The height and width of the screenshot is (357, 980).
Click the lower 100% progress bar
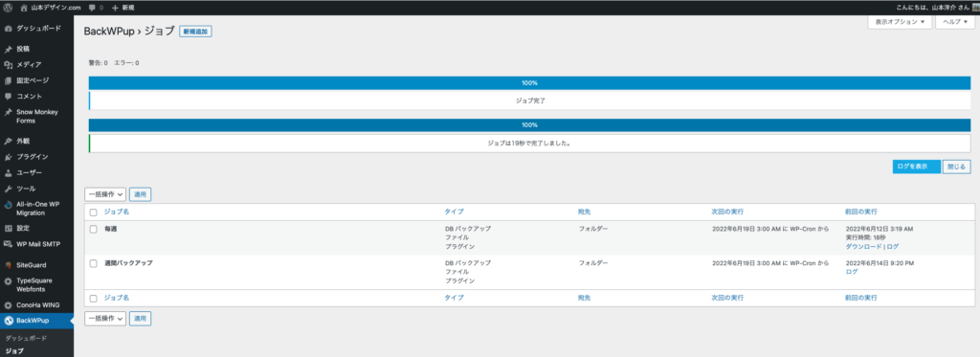point(530,125)
